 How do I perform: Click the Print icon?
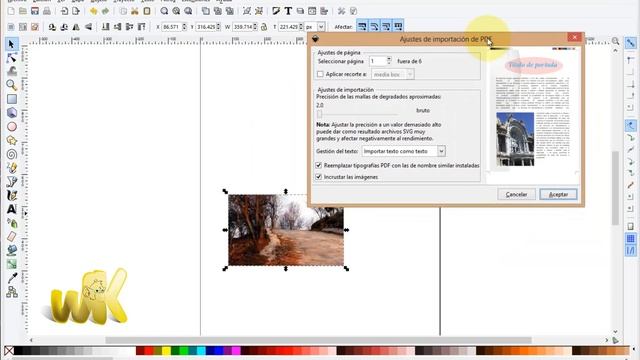[x=47, y=11]
